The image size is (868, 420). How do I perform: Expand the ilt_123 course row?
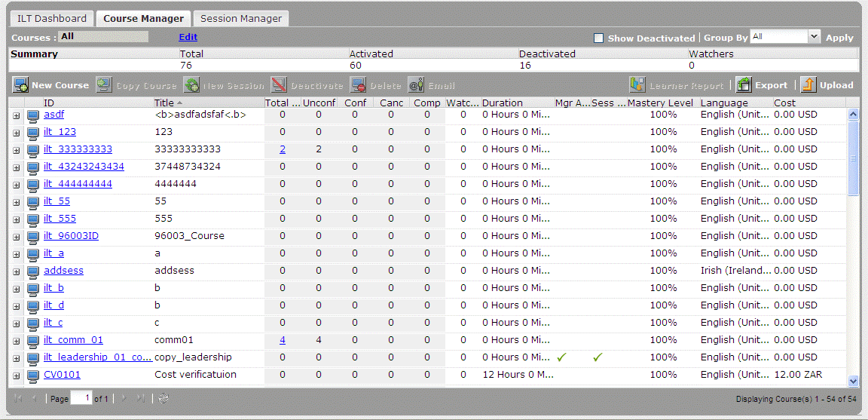point(16,133)
